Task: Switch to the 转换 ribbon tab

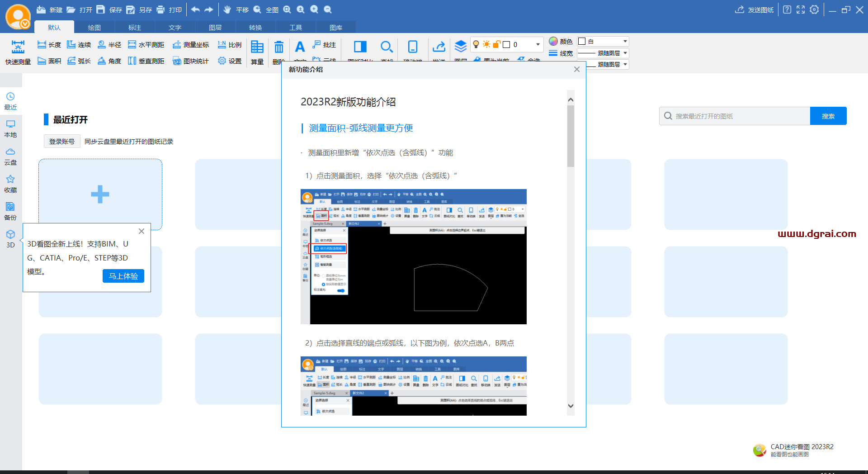Action: click(255, 28)
